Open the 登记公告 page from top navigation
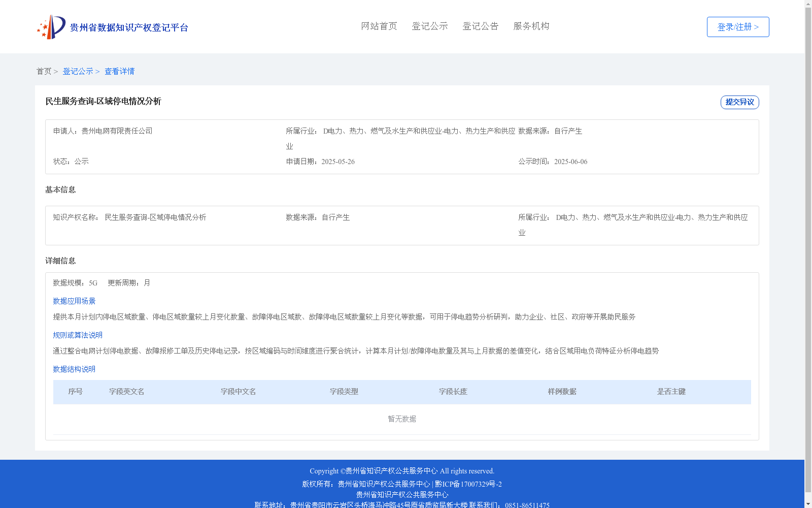Screen dimensions: 812x508 coord(480,26)
